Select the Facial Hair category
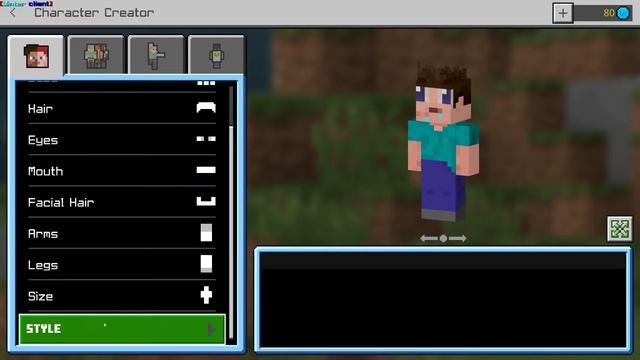Screen dimensions: 640x360 point(122,202)
